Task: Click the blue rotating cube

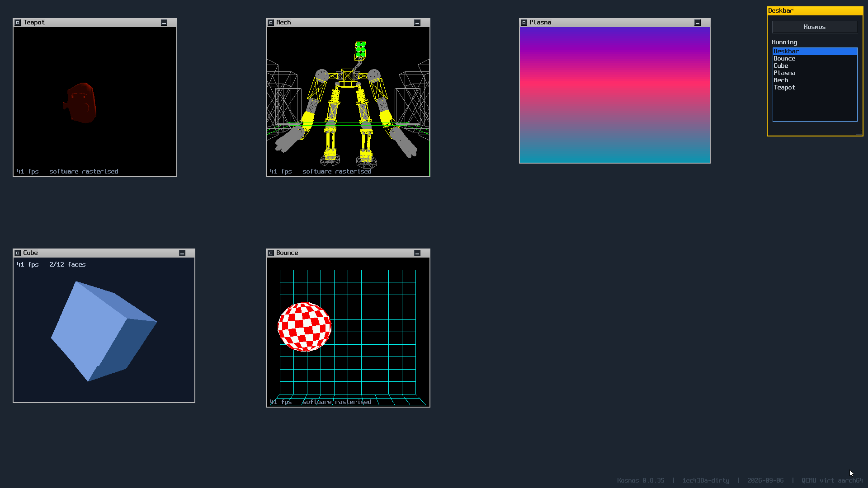Action: tap(104, 331)
